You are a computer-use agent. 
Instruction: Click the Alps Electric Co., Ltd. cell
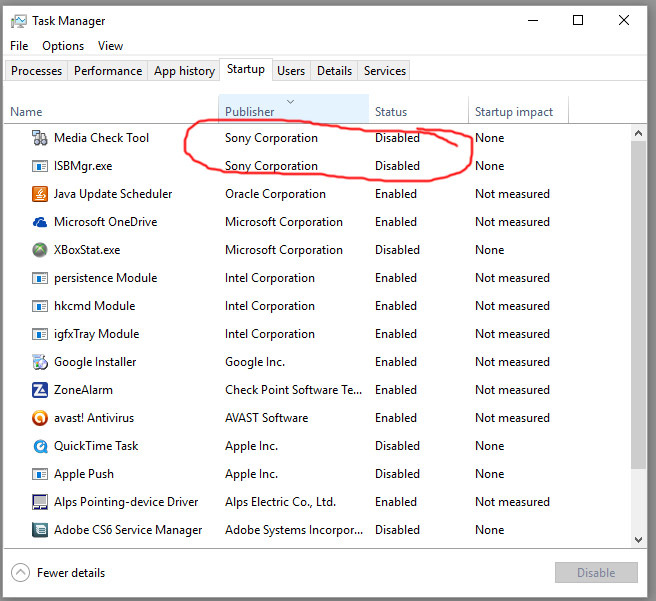pos(280,502)
